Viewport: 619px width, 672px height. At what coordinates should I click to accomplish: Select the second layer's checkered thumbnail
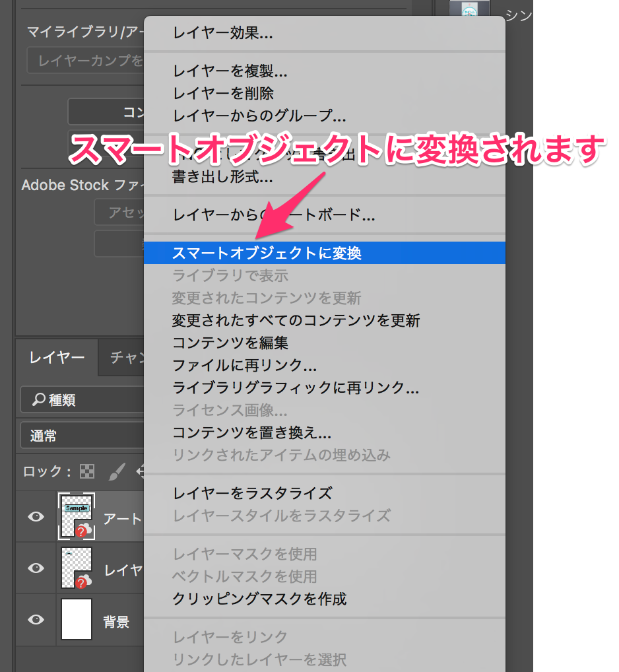click(77, 568)
